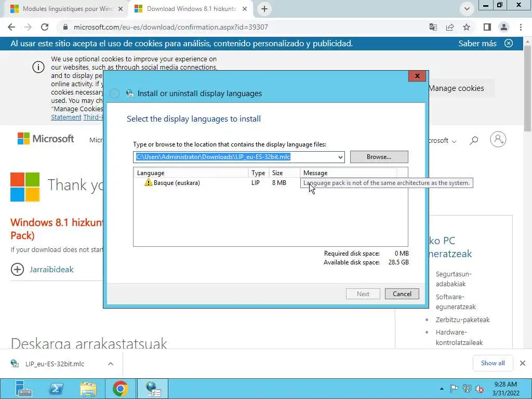Open the Hardware-kontrolatzaileak link
532x399 pixels.
(x=459, y=337)
